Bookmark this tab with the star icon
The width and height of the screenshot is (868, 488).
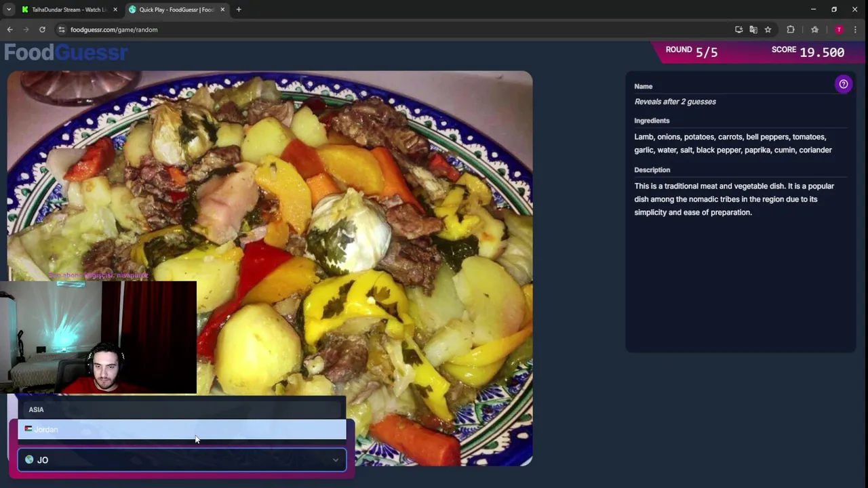[768, 30]
